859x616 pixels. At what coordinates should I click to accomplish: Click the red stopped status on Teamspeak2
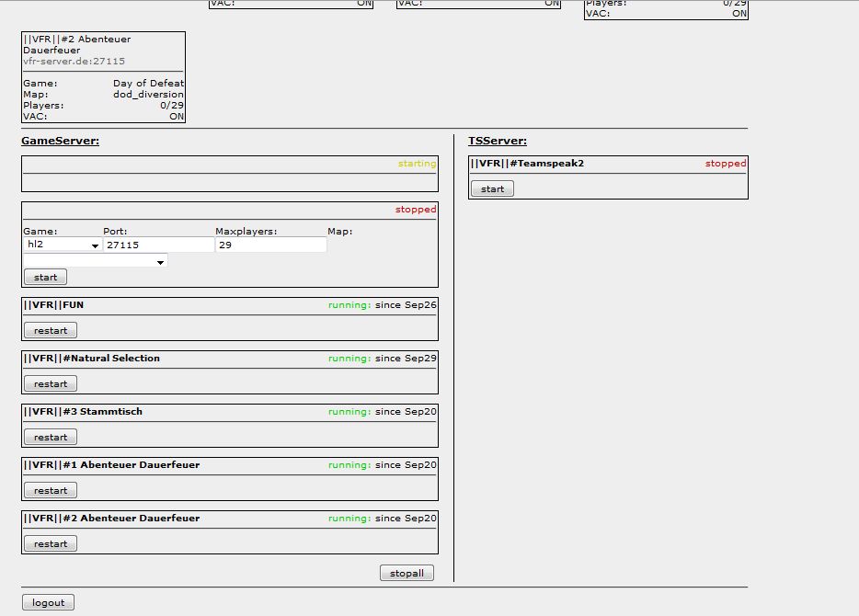coord(725,164)
